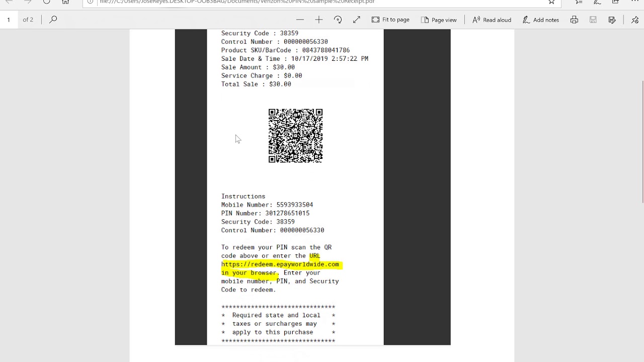
Task: Click the page number field
Action: (9, 20)
